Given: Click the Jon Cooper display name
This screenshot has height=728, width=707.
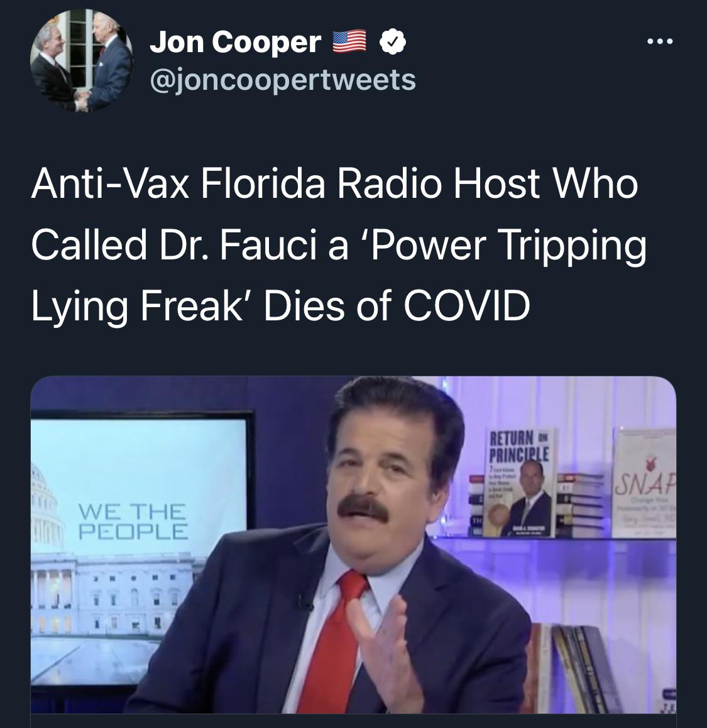Looking at the screenshot, I should [x=235, y=42].
